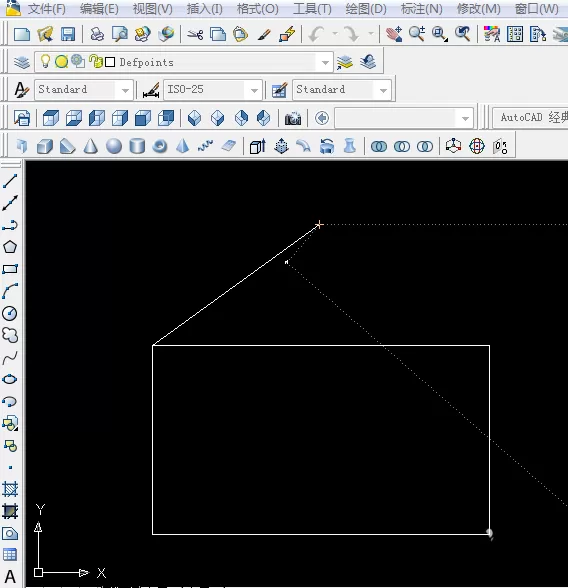Open Layer Properties Manager
The height and width of the screenshot is (588, 568).
coord(22,62)
